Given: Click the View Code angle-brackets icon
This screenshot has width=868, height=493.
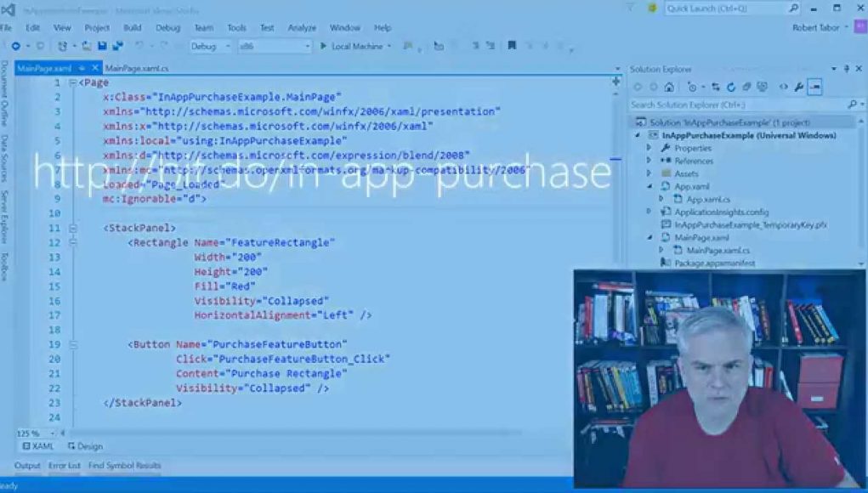Looking at the screenshot, I should [783, 87].
